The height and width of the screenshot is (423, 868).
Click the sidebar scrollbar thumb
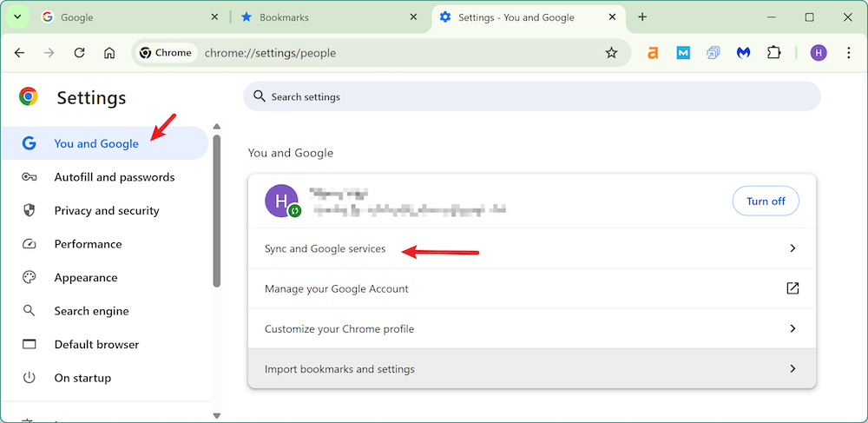[x=217, y=211]
